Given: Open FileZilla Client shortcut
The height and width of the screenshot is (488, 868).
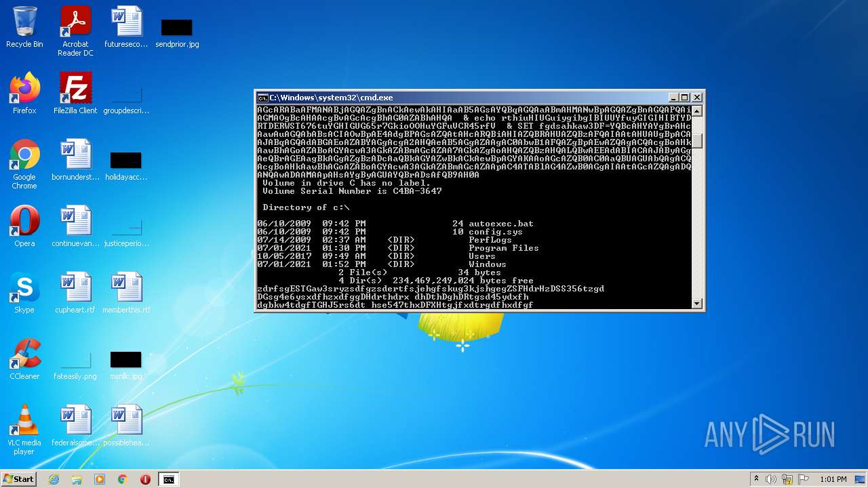Looking at the screenshot, I should 75,94.
